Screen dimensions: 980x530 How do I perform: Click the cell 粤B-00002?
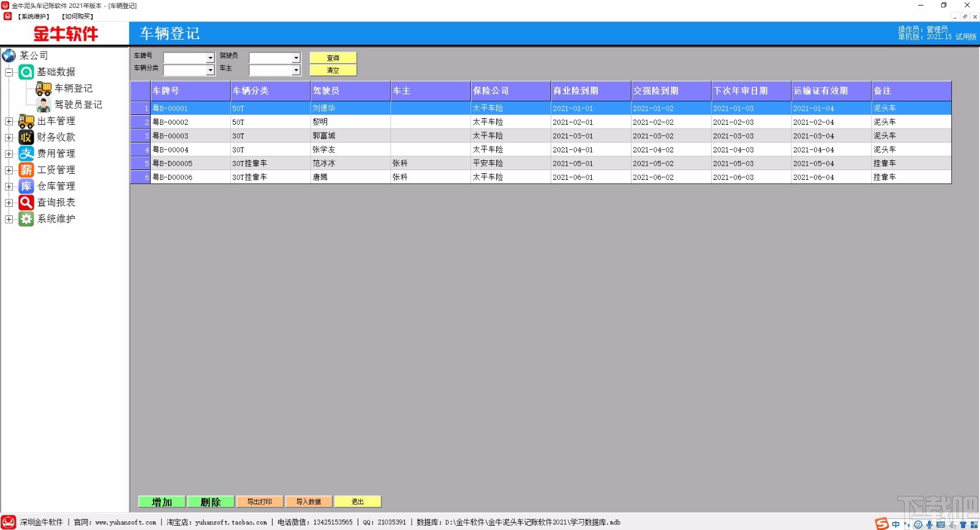[x=190, y=122]
